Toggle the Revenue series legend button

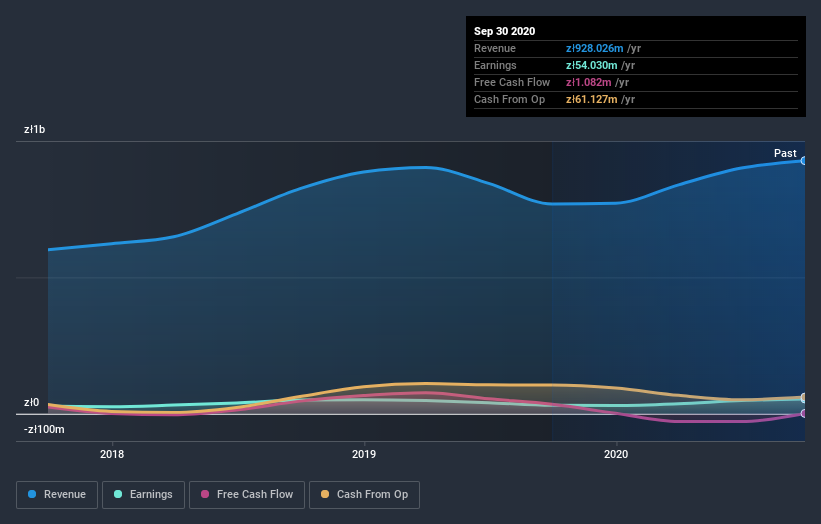57,495
